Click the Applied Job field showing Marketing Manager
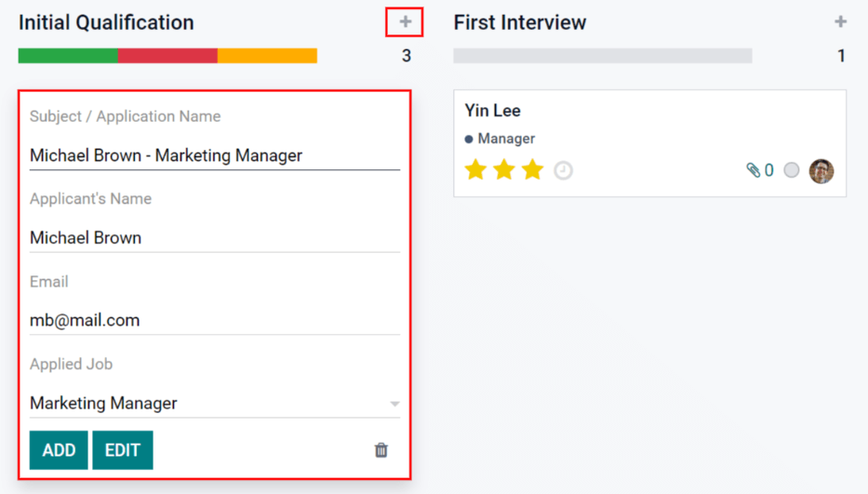The image size is (868, 494). (x=205, y=403)
